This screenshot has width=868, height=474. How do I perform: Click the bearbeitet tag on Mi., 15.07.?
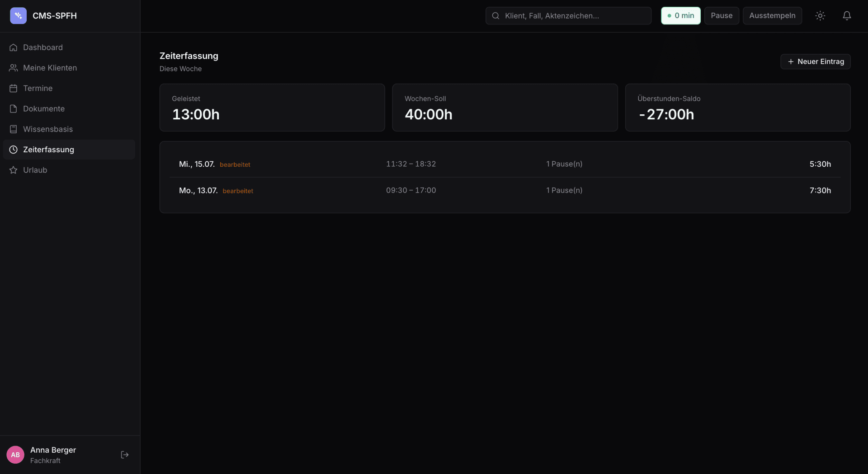point(235,164)
